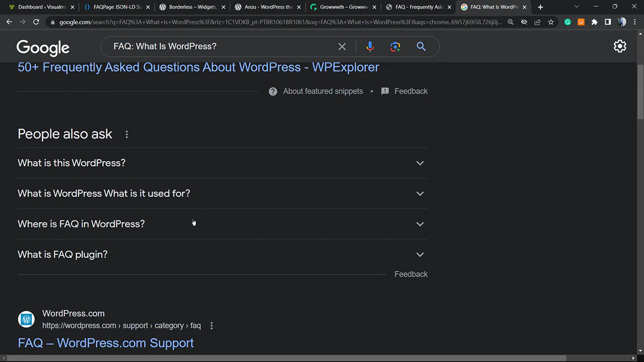Close the FAQPage JSON-LD tab
644x362 pixels.
point(148,7)
